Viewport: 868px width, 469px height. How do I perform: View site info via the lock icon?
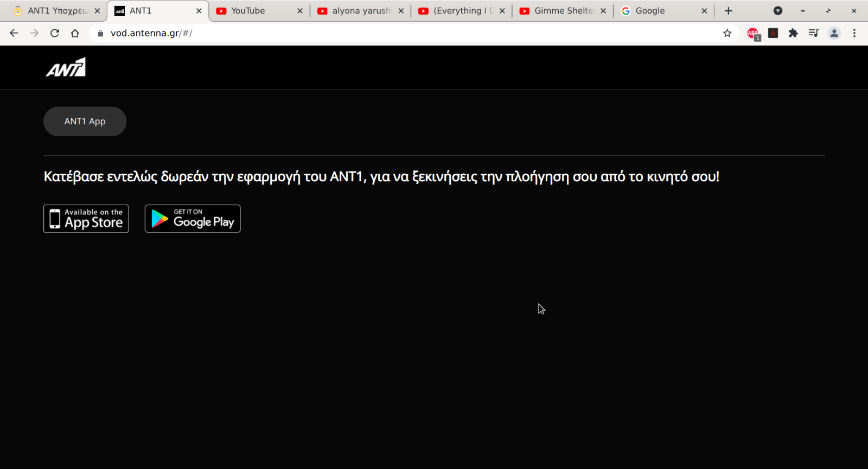click(x=100, y=33)
